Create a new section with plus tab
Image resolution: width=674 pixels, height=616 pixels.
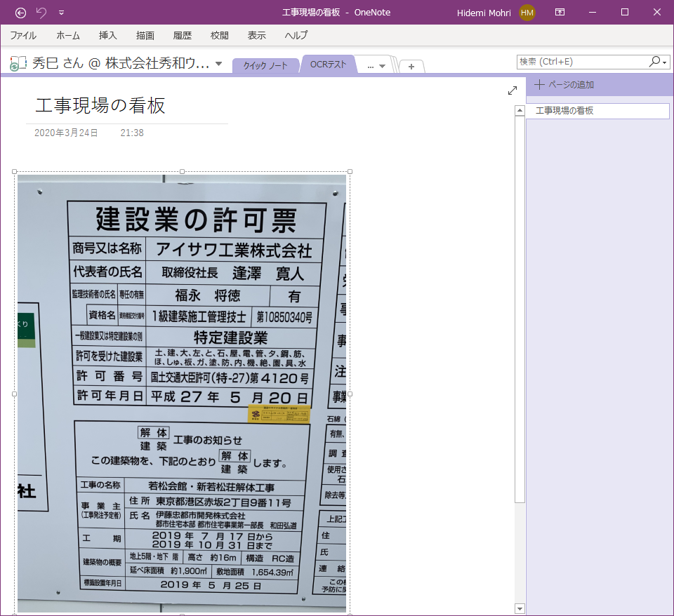[x=411, y=66]
